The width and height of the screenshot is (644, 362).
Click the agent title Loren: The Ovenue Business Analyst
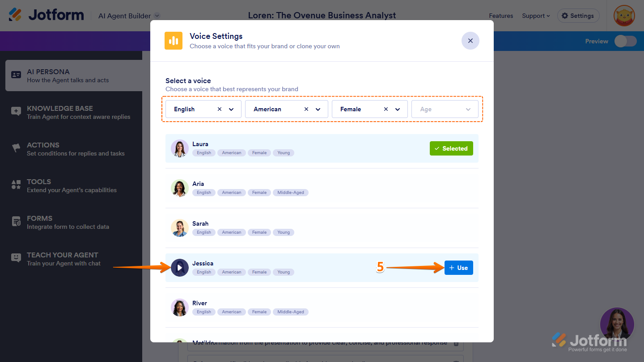point(322,16)
